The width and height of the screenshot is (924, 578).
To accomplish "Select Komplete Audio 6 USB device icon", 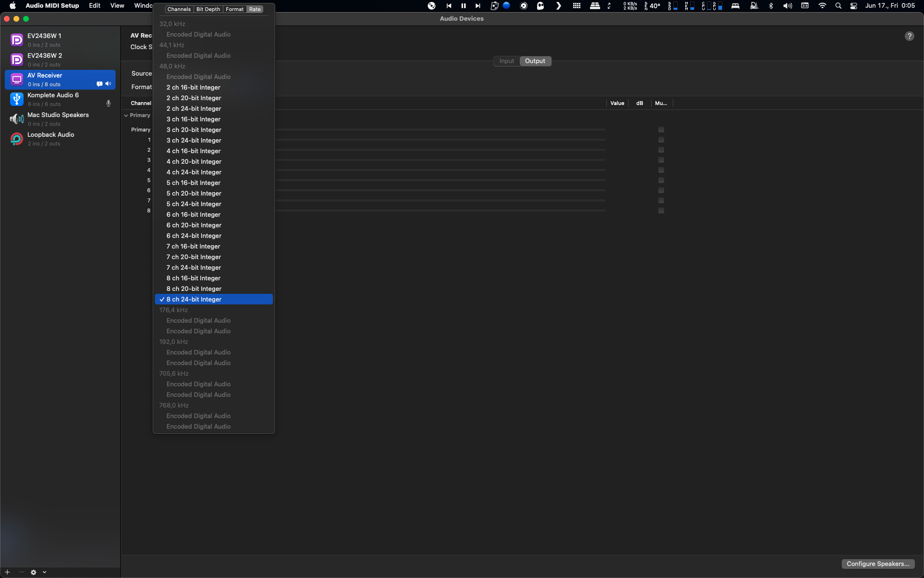I will (x=17, y=99).
